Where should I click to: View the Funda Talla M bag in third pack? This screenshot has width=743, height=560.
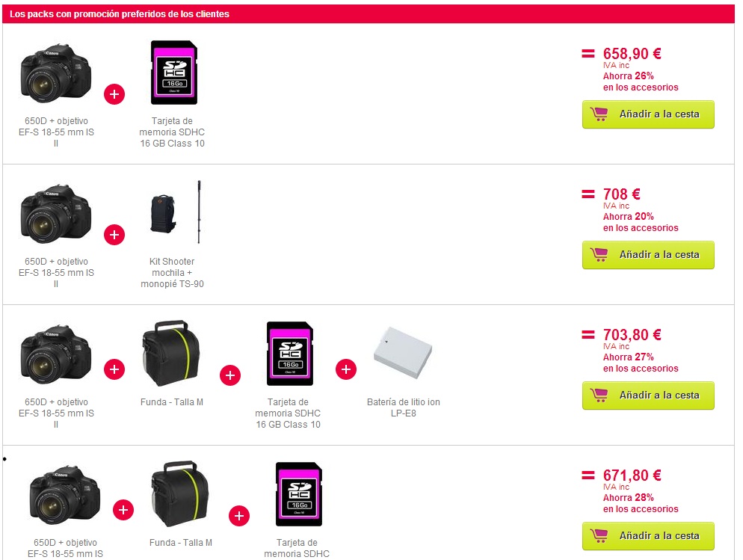[x=171, y=353]
